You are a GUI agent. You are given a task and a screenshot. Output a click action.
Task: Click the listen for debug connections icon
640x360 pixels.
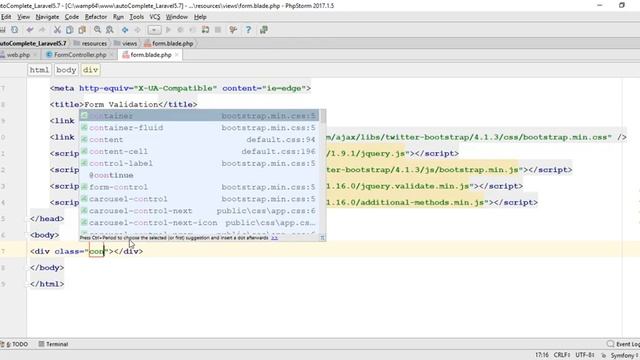coord(205,30)
